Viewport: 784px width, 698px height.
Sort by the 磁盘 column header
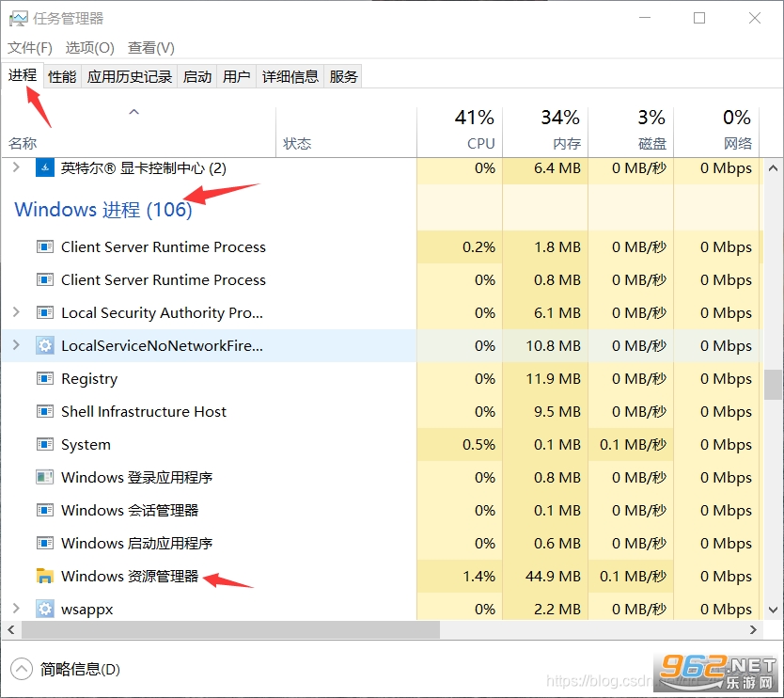click(631, 132)
